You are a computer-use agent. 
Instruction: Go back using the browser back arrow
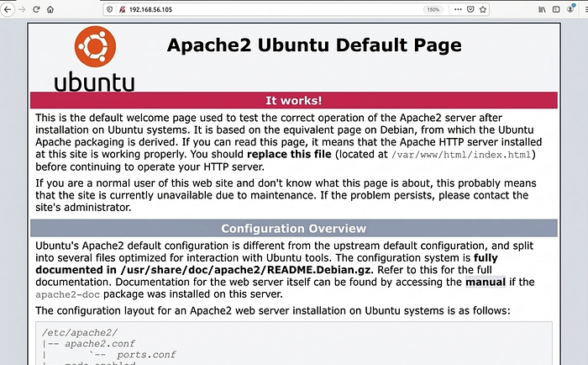click(x=7, y=9)
